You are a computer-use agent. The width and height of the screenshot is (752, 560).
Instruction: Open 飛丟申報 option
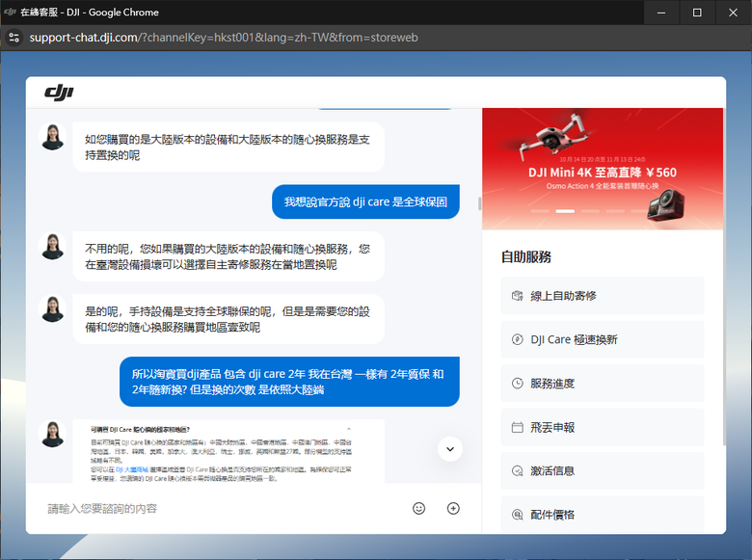tap(603, 427)
